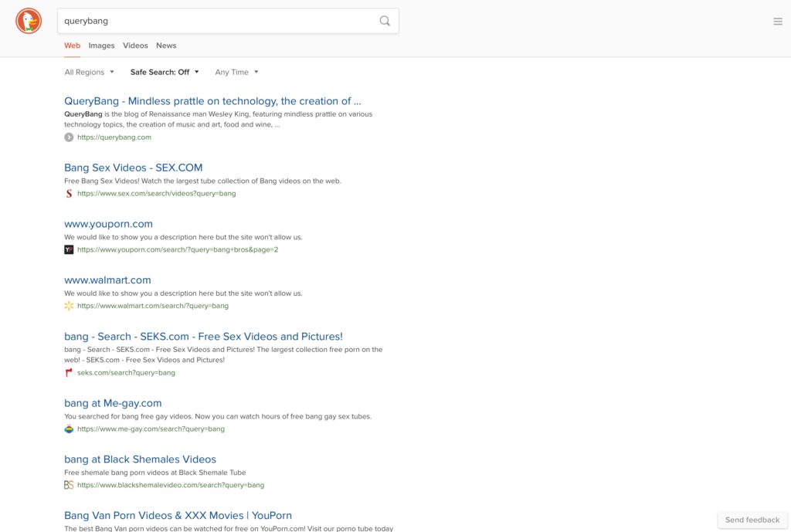Open the www.walmart.com result title

[107, 280]
